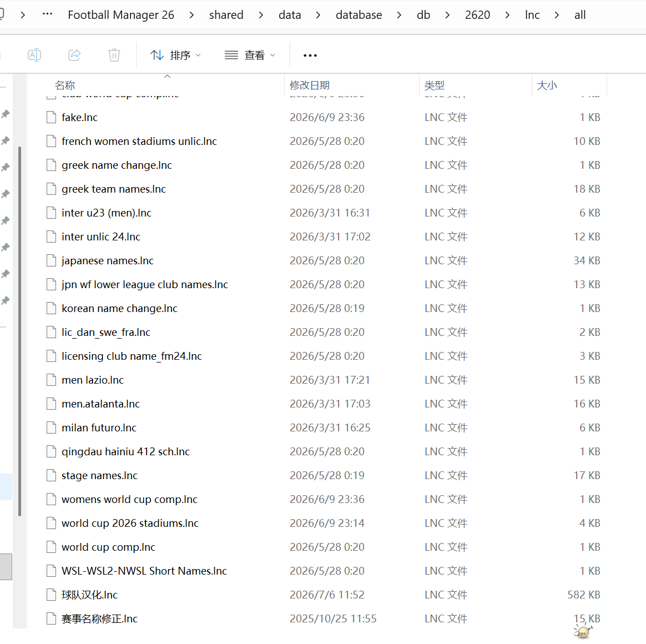
Task: Expand chevron after database breadcrumb
Action: (x=399, y=15)
